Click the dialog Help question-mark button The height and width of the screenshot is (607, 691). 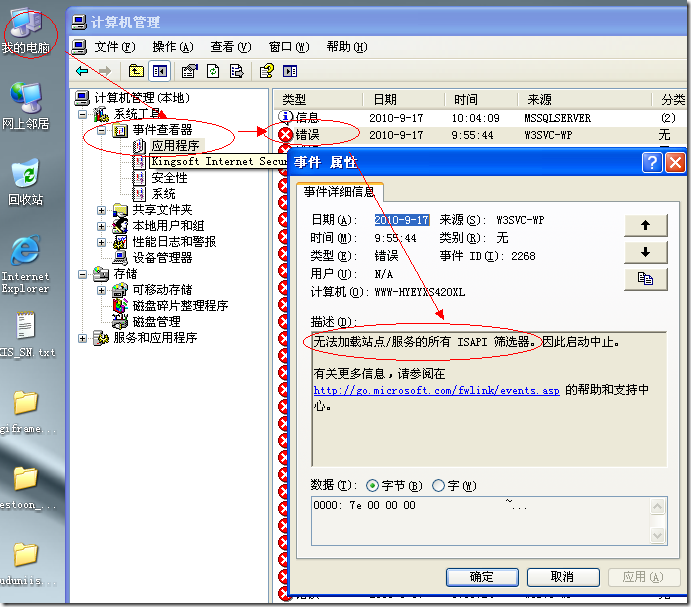652,163
